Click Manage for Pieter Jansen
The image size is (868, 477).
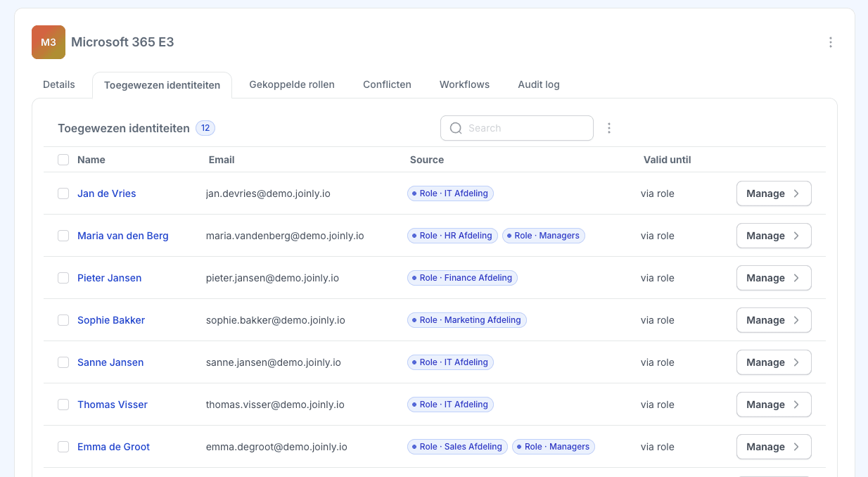774,278
